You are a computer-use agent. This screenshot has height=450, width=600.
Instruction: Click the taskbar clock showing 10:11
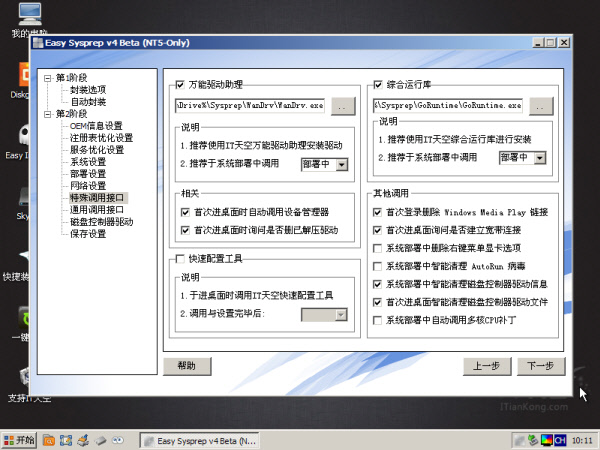click(x=582, y=441)
